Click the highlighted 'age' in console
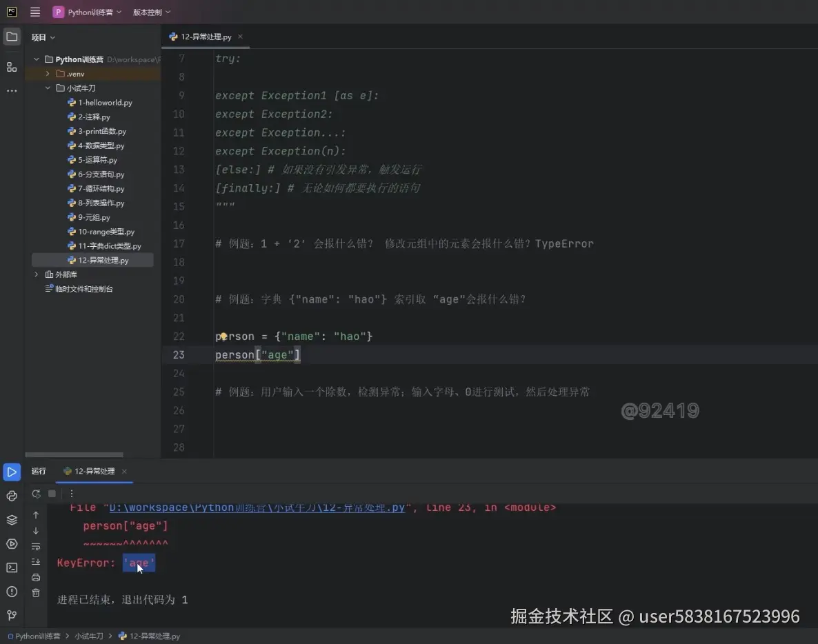Screen dimensions: 818x644 (139, 563)
